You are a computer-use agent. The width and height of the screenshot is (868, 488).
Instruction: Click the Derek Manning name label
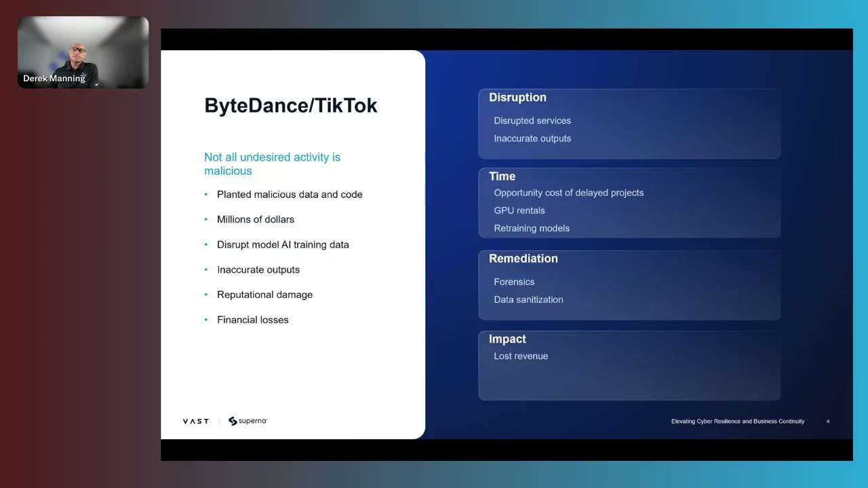click(x=54, y=79)
